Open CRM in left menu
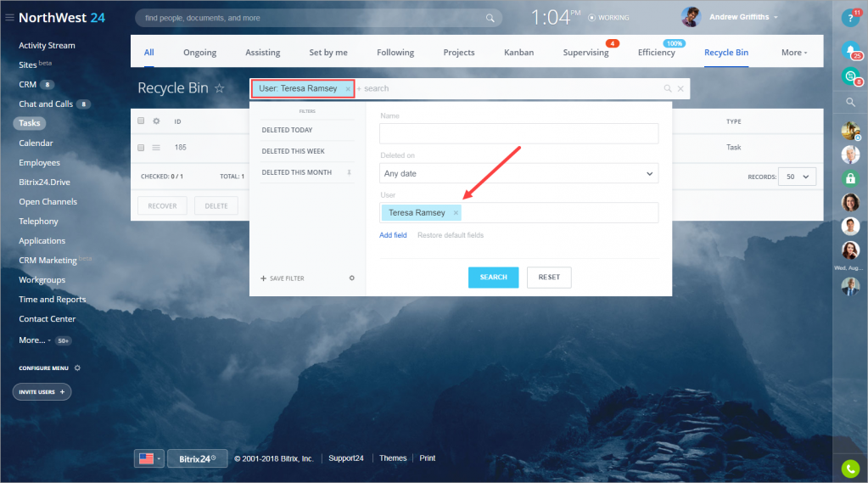868x483 pixels. click(28, 85)
